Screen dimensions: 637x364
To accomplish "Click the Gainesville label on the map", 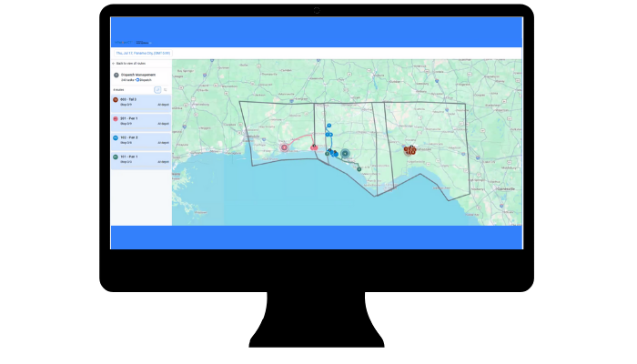I will click(506, 189).
